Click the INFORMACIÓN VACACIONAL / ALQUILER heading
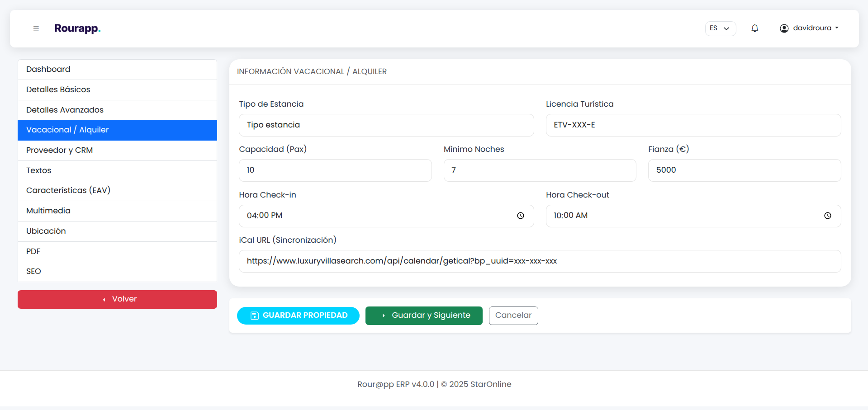 pos(312,71)
